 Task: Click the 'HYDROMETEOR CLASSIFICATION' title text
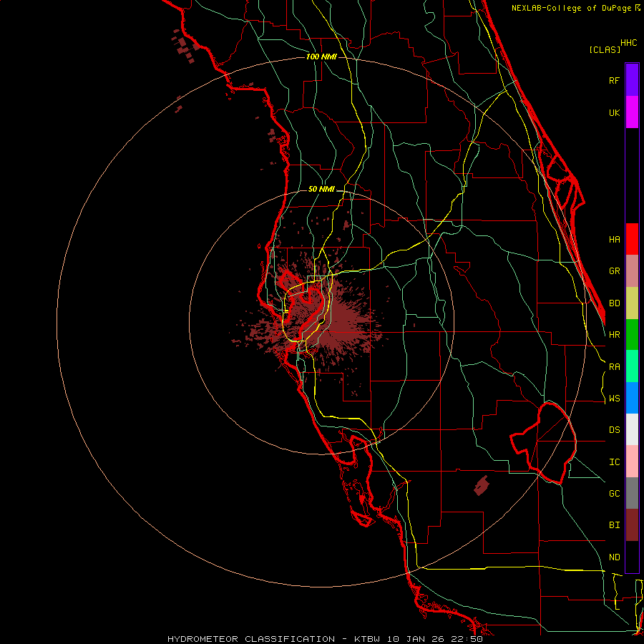[251, 639]
